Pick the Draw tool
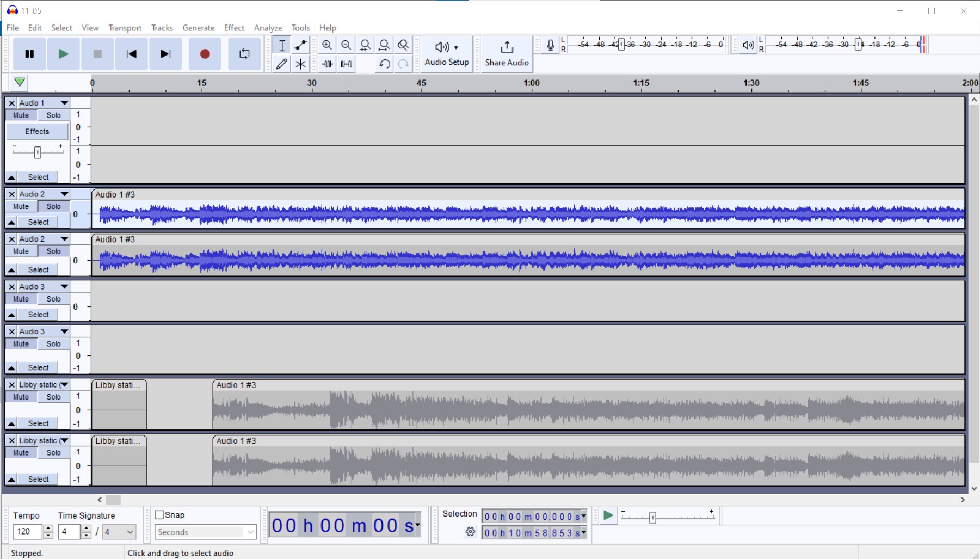980x559 pixels. (x=282, y=64)
